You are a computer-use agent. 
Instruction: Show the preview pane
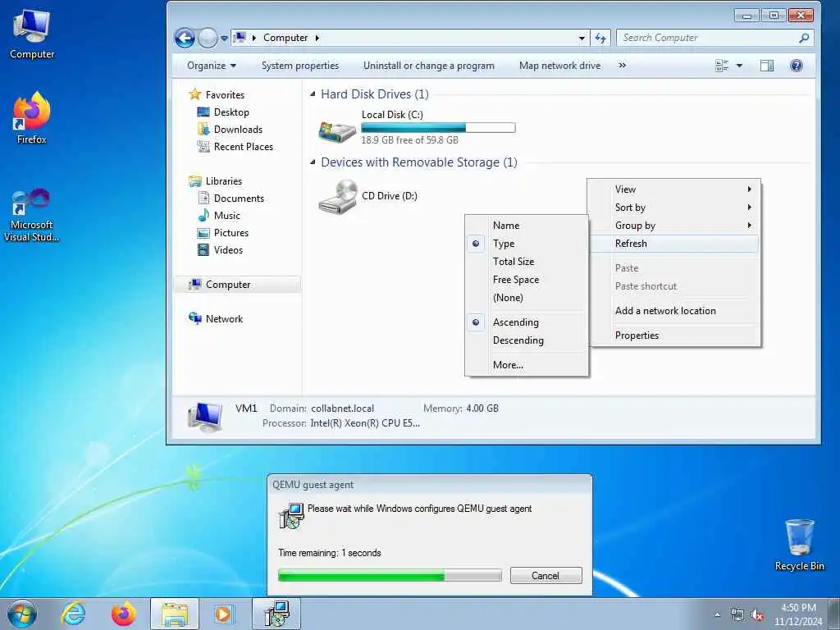(x=767, y=66)
